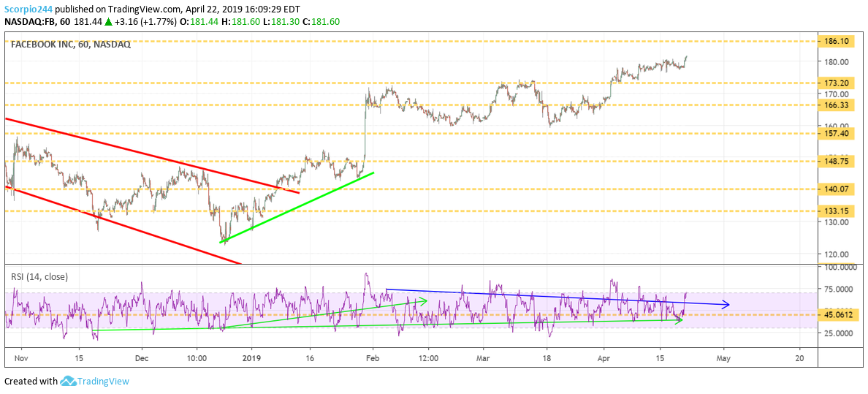This screenshot has width=868, height=394.
Task: Click the 173.20 price level label
Action: 836,83
